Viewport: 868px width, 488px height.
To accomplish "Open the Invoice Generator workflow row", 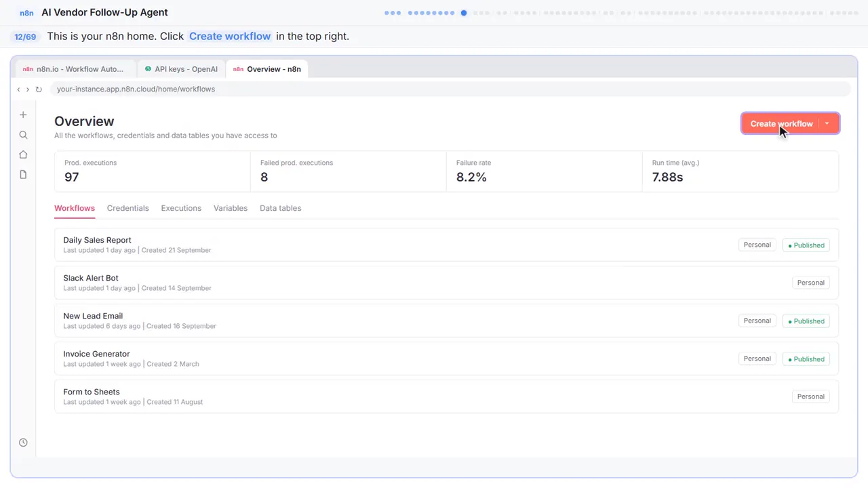I will tap(446, 359).
